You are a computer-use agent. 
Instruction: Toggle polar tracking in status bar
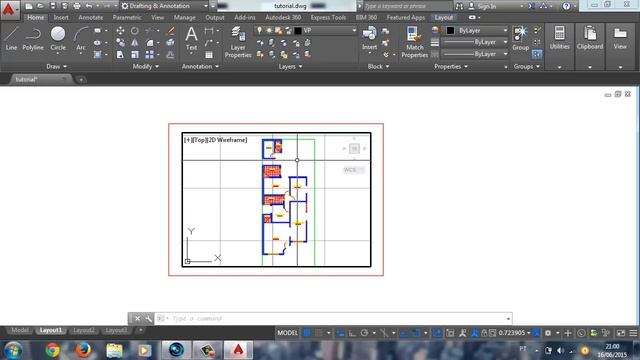(364, 333)
